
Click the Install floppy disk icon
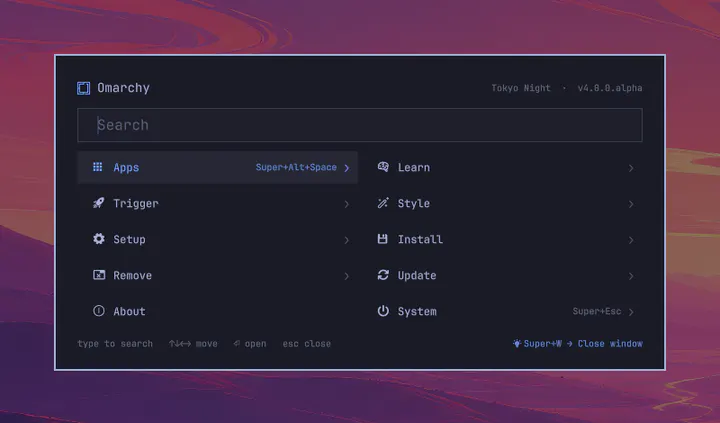click(382, 239)
